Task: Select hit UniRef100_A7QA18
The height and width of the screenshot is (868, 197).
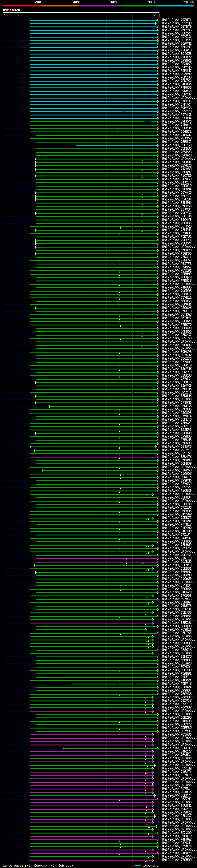Action: tap(176, 50)
